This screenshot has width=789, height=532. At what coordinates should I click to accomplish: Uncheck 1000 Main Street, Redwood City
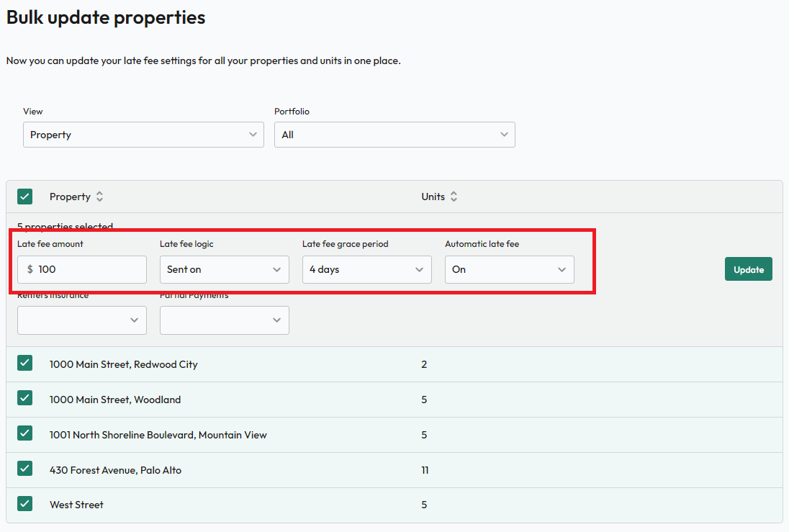24,363
